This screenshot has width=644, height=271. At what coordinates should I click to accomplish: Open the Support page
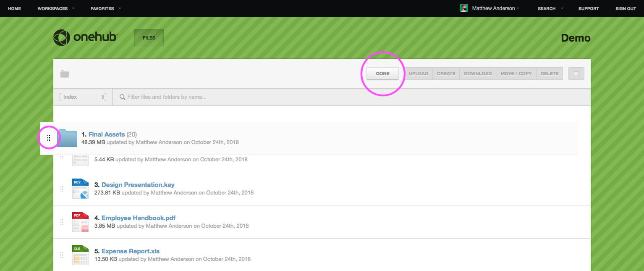click(x=589, y=8)
